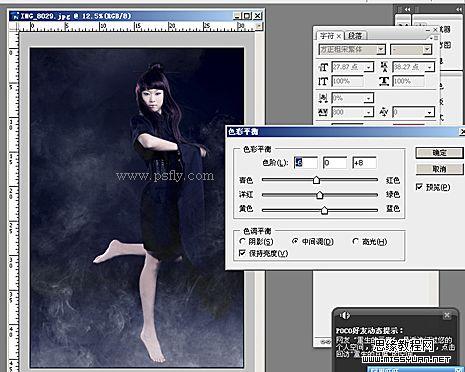465x372 pixels.
Task: Click the middle 色阶 field showing 0
Action: tap(335, 163)
